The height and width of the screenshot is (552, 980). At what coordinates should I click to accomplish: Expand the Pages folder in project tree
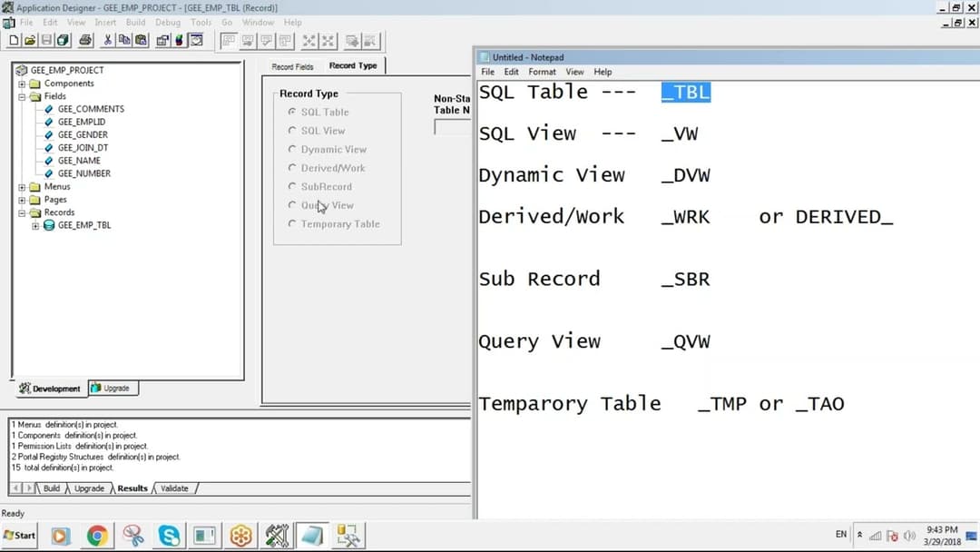23,200
